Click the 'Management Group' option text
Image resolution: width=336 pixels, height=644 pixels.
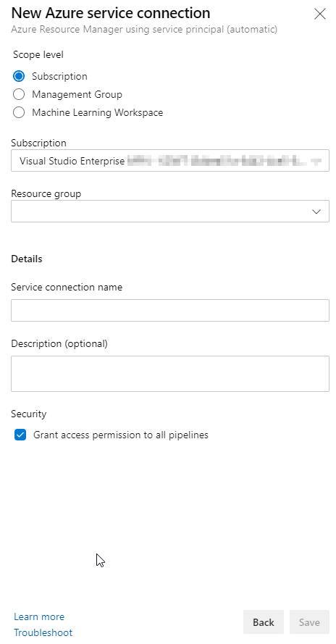[77, 94]
